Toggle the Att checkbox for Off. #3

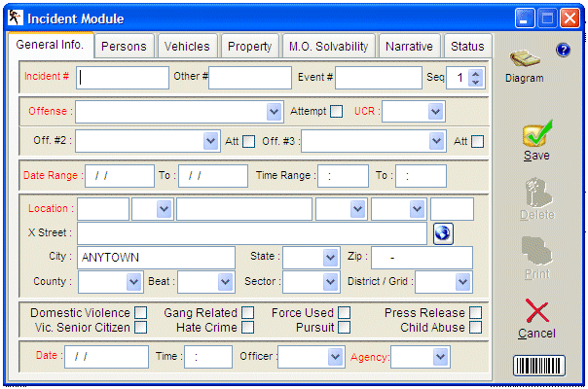point(477,141)
